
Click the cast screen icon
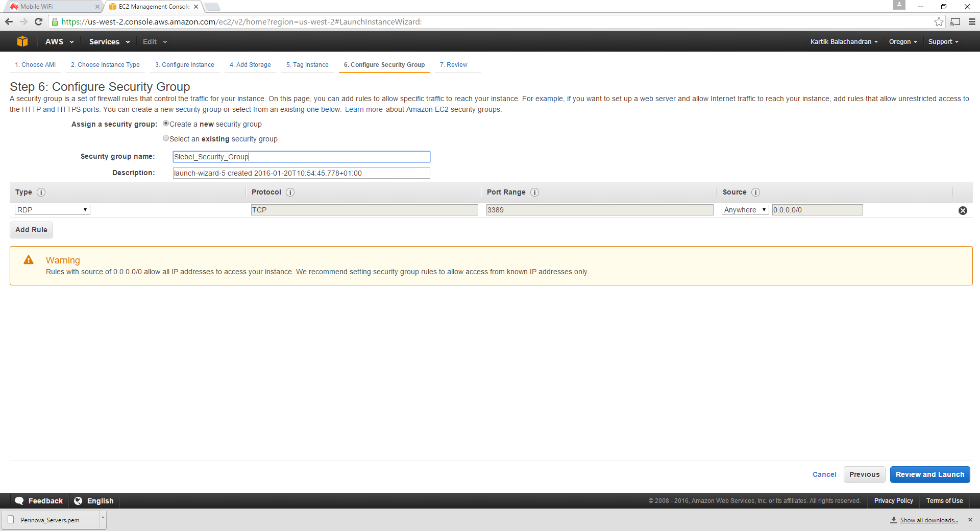(x=955, y=21)
